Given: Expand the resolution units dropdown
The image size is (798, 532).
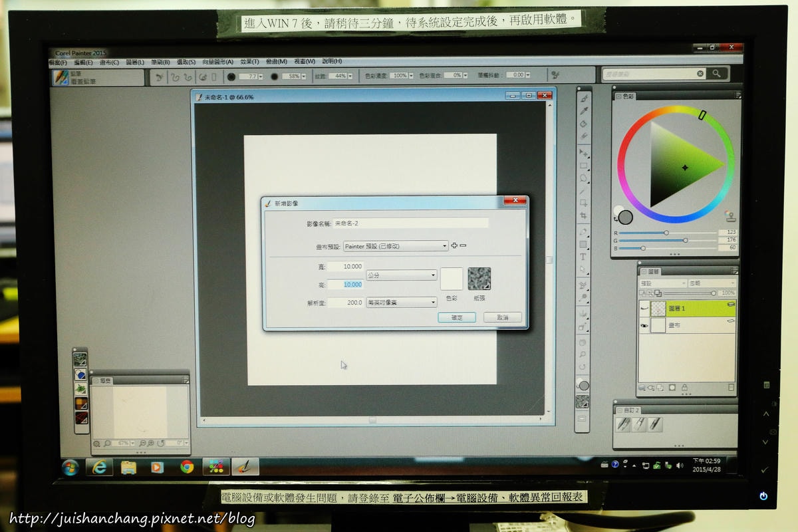Looking at the screenshot, I should click(x=401, y=303).
